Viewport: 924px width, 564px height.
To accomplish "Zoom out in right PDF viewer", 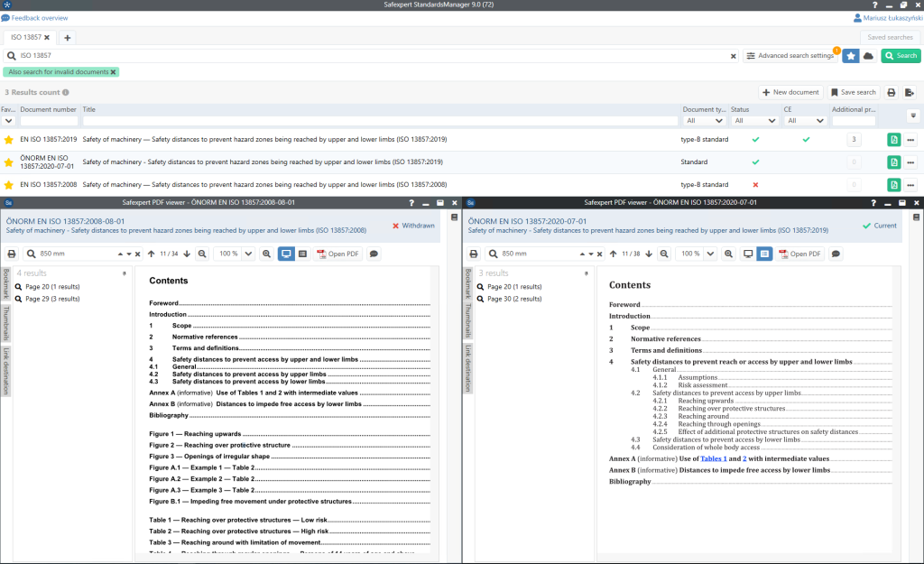I will 664,254.
